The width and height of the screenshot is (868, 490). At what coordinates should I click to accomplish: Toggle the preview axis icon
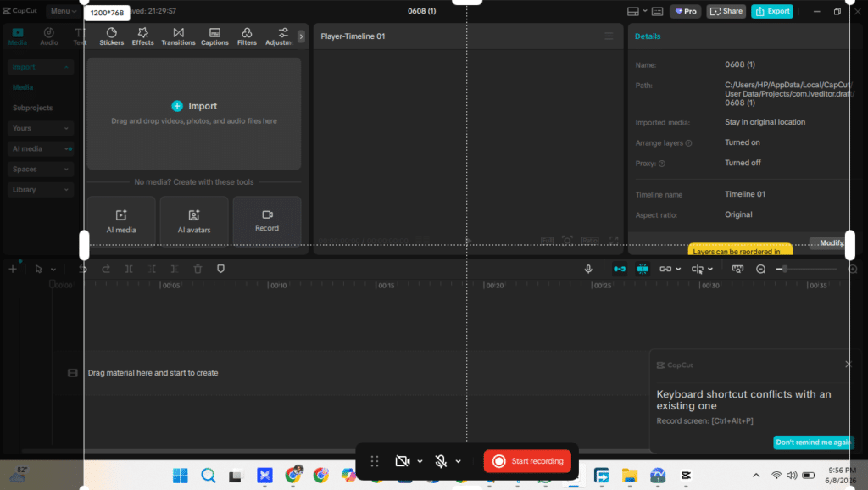click(x=697, y=269)
